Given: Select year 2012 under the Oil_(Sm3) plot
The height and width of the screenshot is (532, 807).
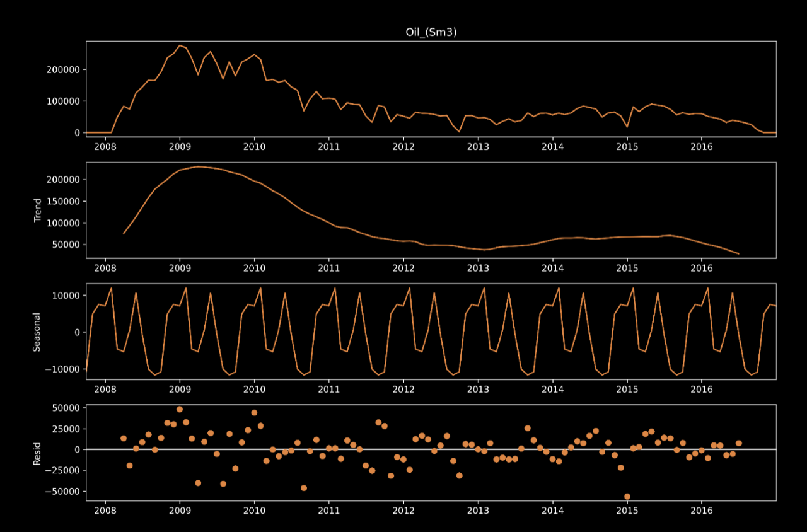Looking at the screenshot, I should [x=403, y=147].
